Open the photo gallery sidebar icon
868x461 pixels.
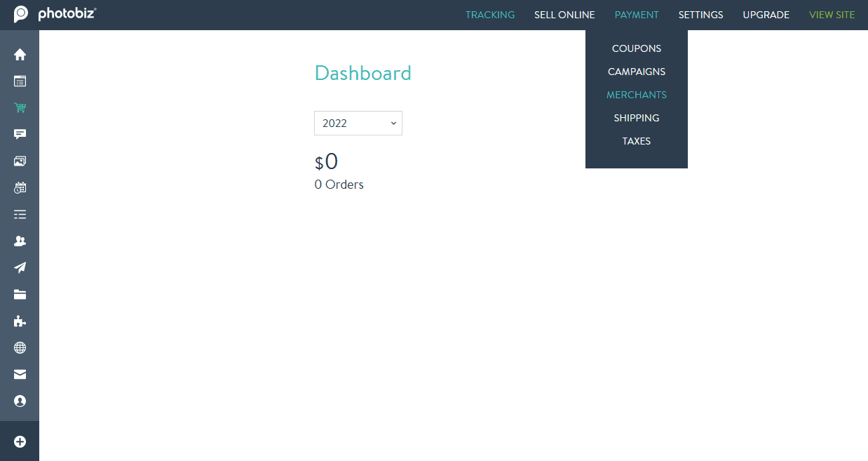point(20,161)
